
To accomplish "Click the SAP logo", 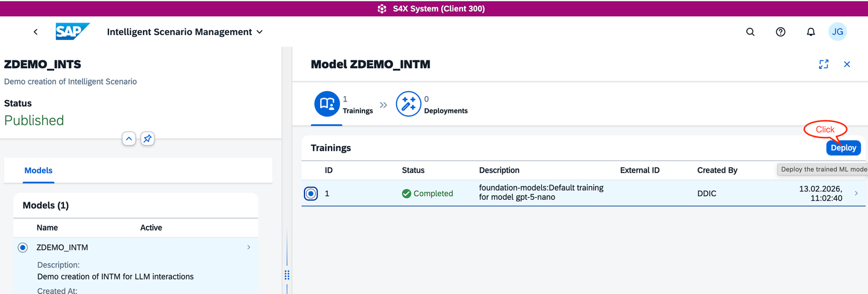I will tap(73, 32).
